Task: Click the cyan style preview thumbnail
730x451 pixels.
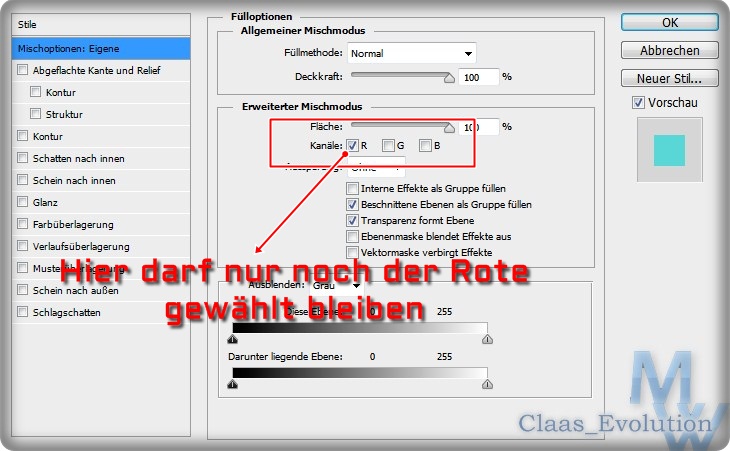Action: tap(669, 151)
